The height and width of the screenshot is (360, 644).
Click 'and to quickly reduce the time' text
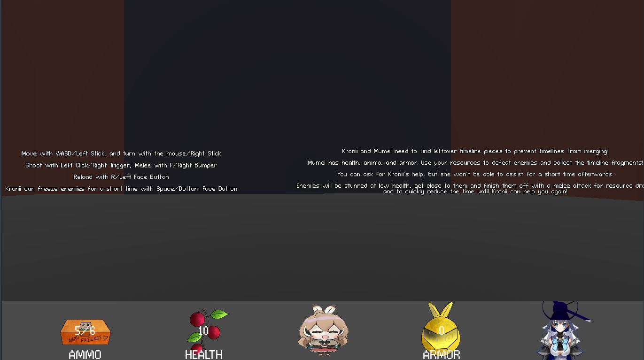click(x=475, y=191)
